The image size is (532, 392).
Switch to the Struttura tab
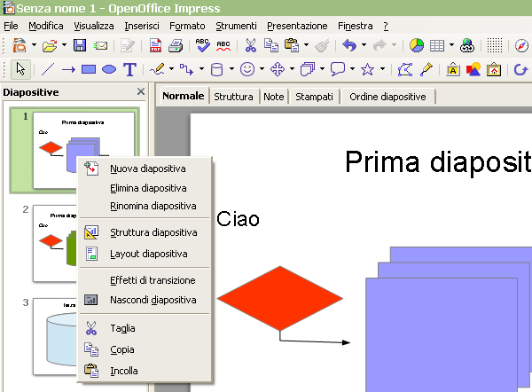[x=233, y=97]
